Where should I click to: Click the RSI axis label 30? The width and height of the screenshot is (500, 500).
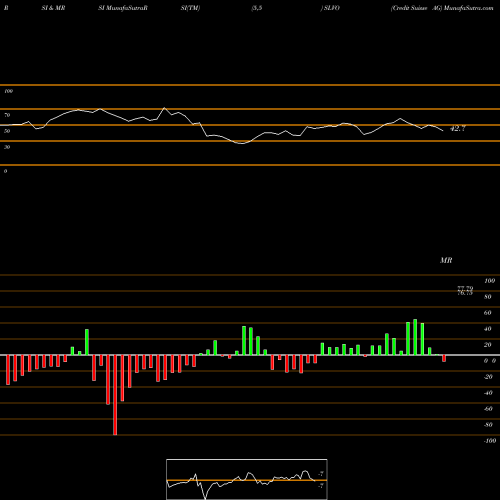coord(7,147)
